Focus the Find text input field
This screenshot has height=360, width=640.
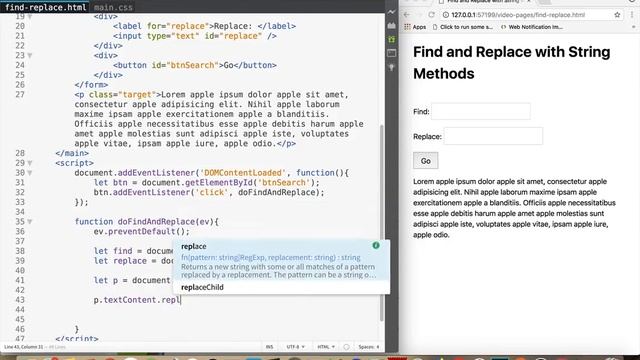pyautogui.click(x=481, y=111)
